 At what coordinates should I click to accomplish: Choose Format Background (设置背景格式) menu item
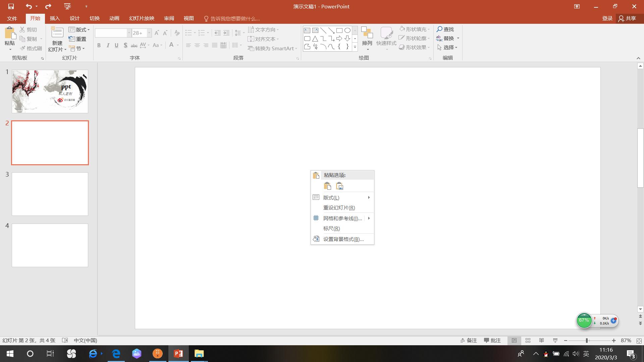(x=343, y=239)
